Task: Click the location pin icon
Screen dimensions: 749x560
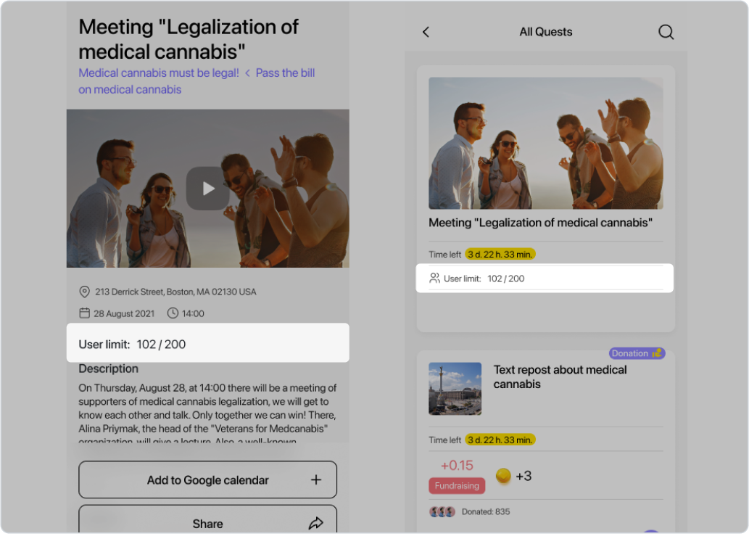Action: (85, 292)
